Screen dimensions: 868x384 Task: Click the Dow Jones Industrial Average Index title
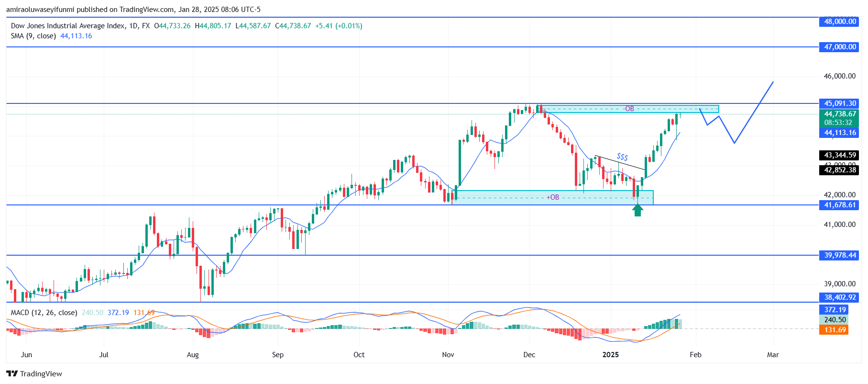click(68, 26)
